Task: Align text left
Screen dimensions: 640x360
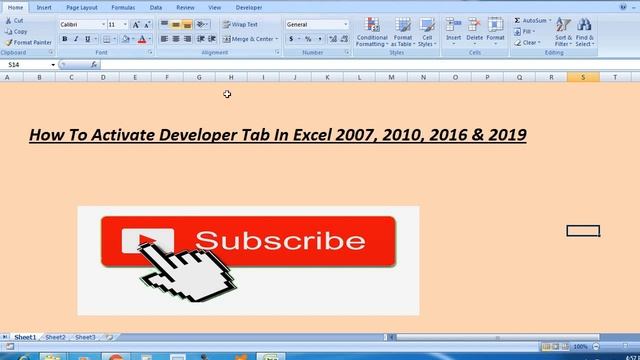Action: pyautogui.click(x=164, y=39)
